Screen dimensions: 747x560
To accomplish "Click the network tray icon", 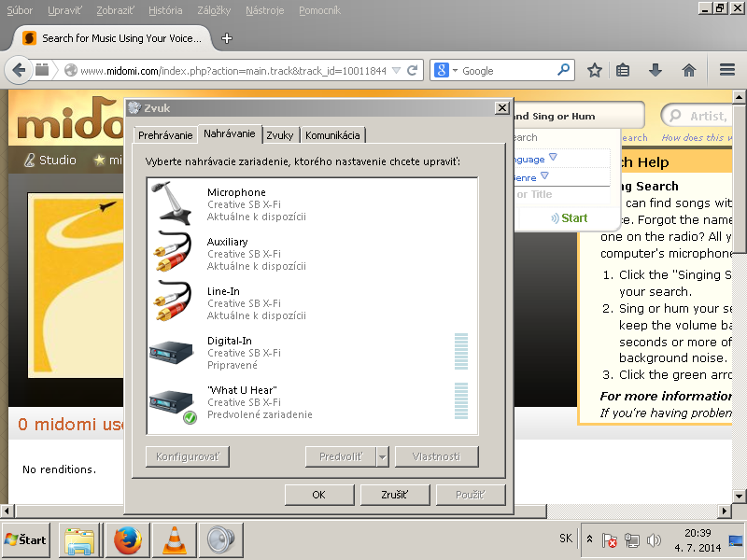I will (x=632, y=540).
